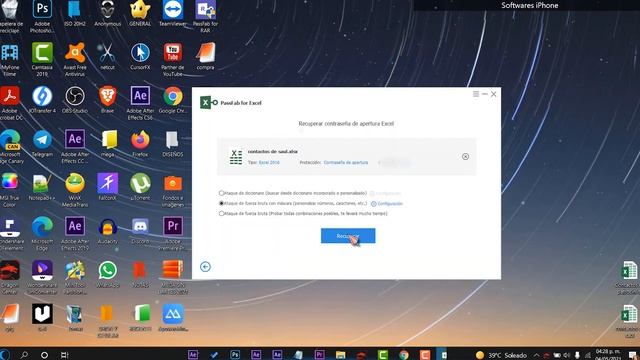This screenshot has height=360, width=640.
Task: Click the PassFab for Excel logo
Action: [x=209, y=102]
